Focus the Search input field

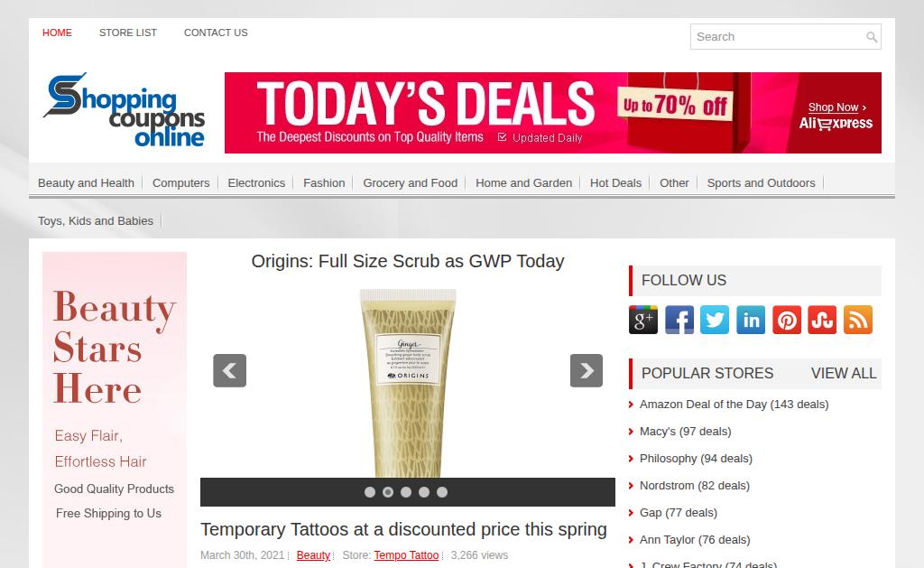point(778,36)
